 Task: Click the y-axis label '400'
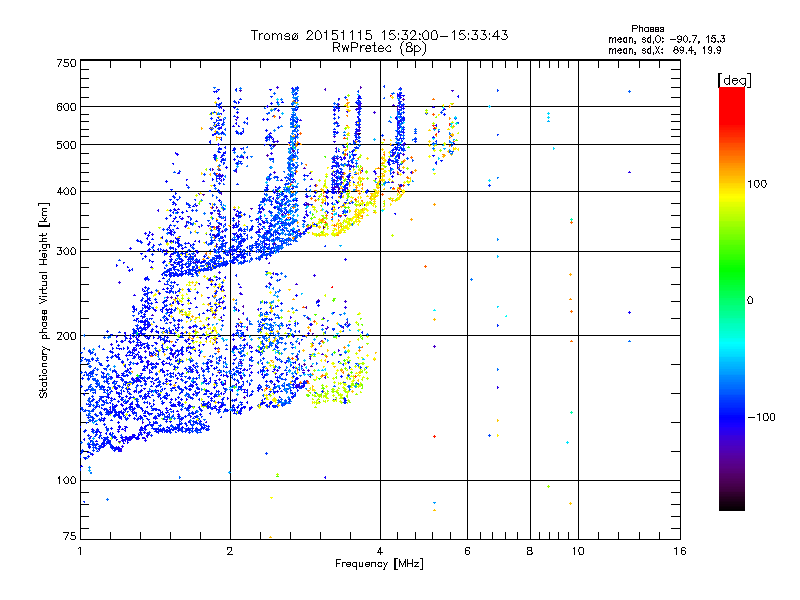click(x=66, y=192)
